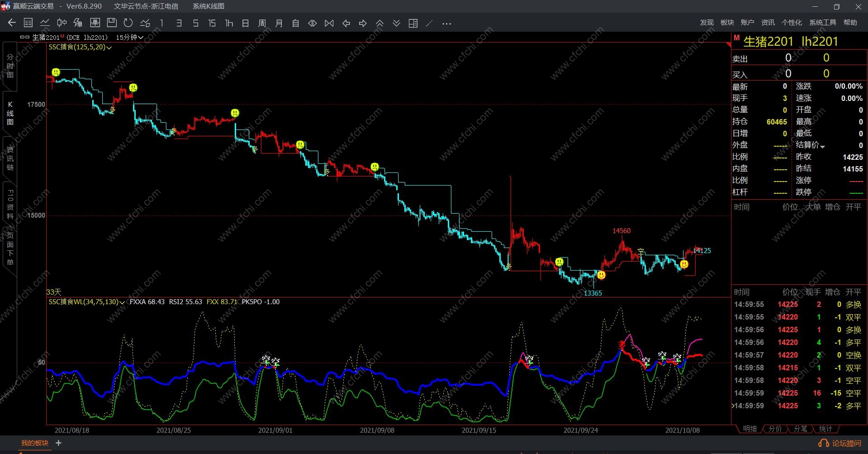The height and width of the screenshot is (454, 868).
Task: Toggle the window layout split icon
Action: point(413,23)
